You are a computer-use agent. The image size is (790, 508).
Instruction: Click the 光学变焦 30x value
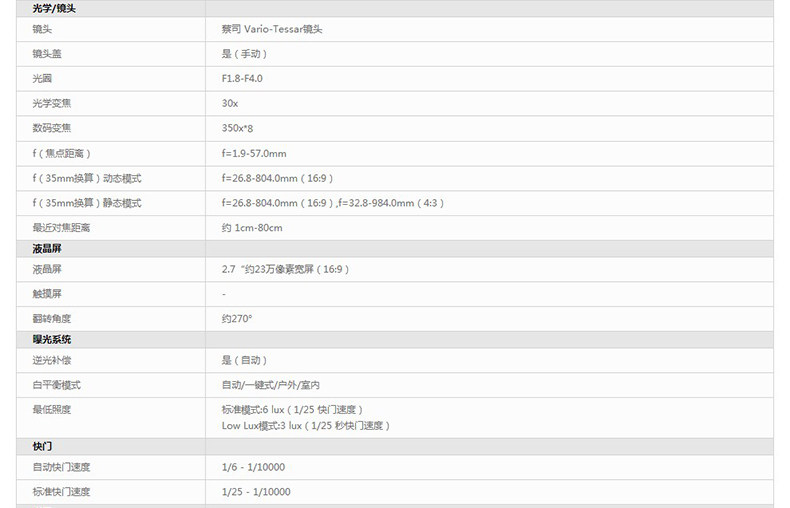pos(230,103)
